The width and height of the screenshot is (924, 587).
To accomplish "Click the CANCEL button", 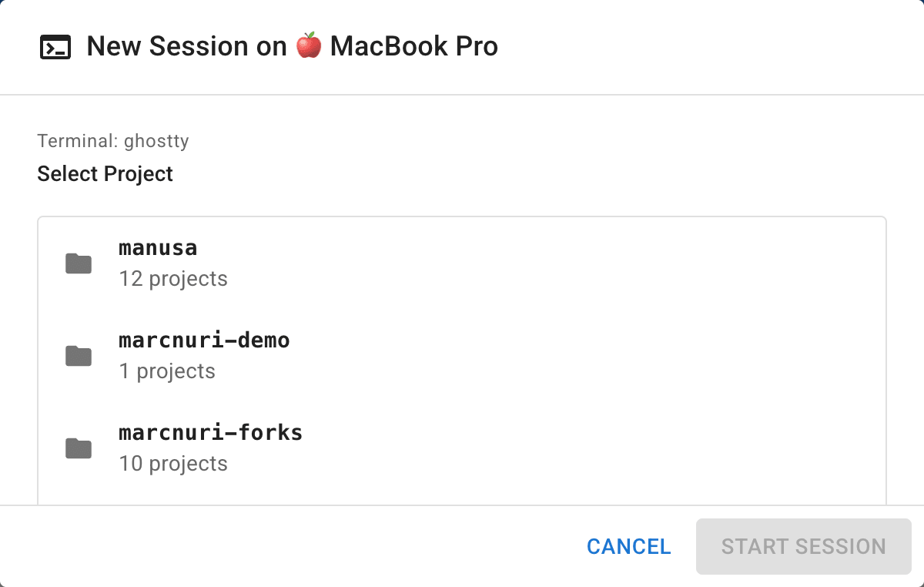I will pos(628,546).
